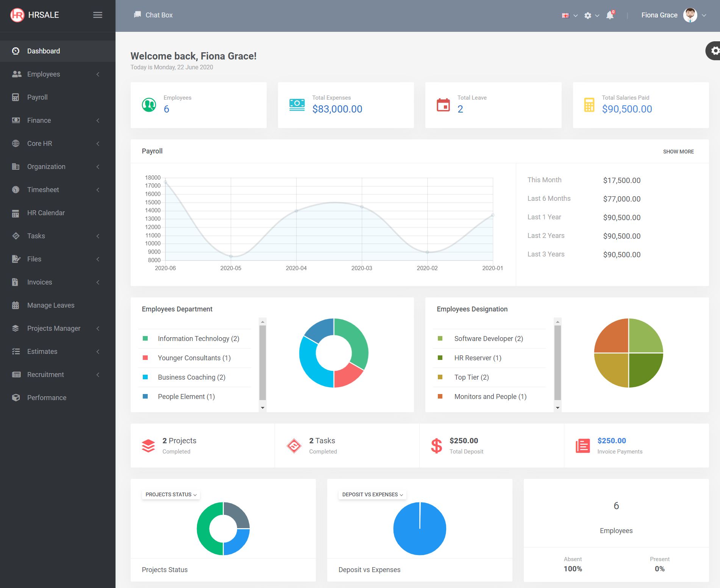Click the HR Calendar icon in sidebar
Viewport: 720px width, 588px height.
(16, 213)
